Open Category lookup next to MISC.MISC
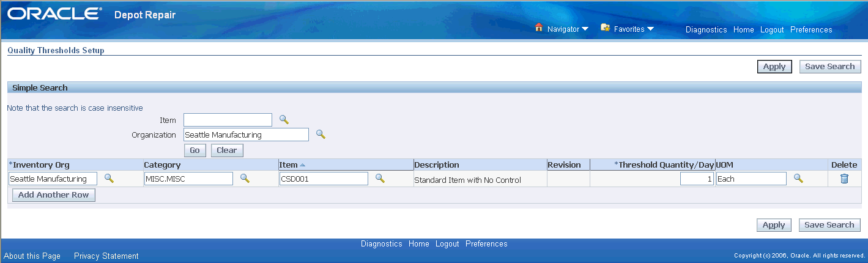This screenshot has height=263, width=868. click(245, 178)
